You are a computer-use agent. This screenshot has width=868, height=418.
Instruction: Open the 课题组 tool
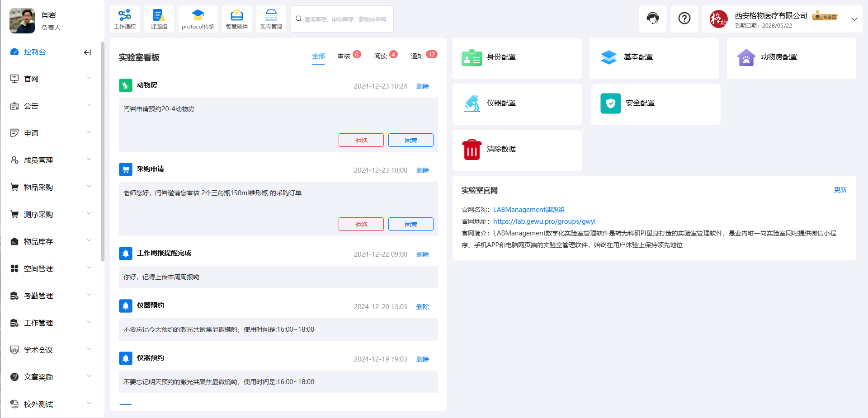tap(159, 19)
